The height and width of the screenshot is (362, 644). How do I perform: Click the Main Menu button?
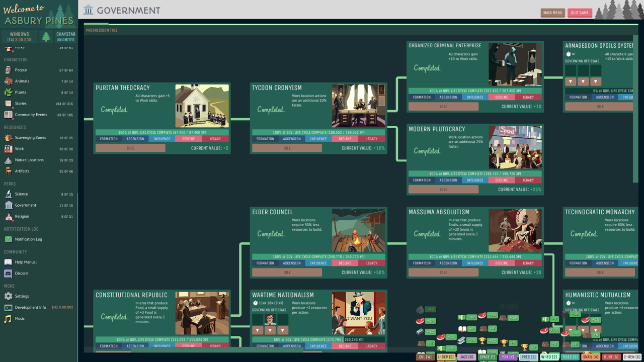pyautogui.click(x=552, y=13)
